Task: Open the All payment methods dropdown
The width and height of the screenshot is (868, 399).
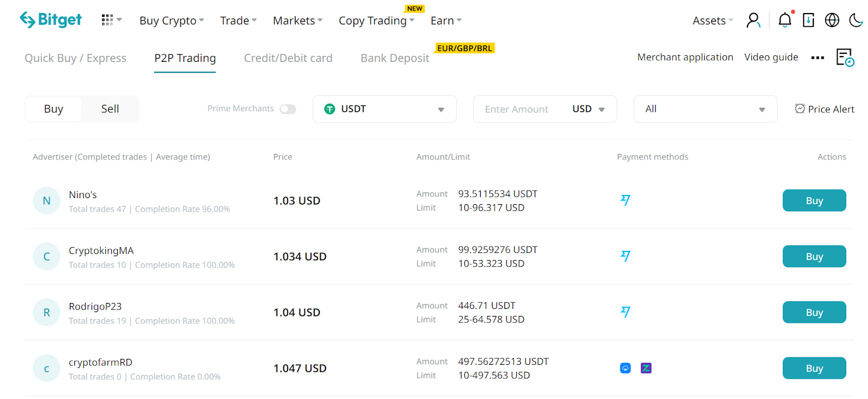Action: coord(705,109)
